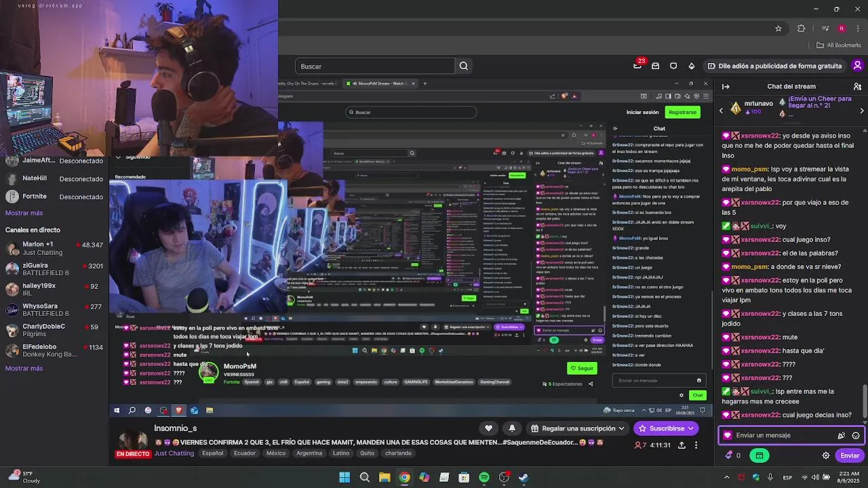Image resolution: width=868 pixels, height=488 pixels.
Task: Open the Windows Start button
Action: (x=344, y=477)
